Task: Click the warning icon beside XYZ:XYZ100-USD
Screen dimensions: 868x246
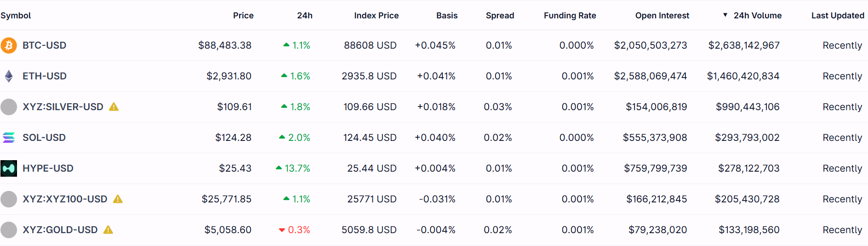Action: pos(118,199)
